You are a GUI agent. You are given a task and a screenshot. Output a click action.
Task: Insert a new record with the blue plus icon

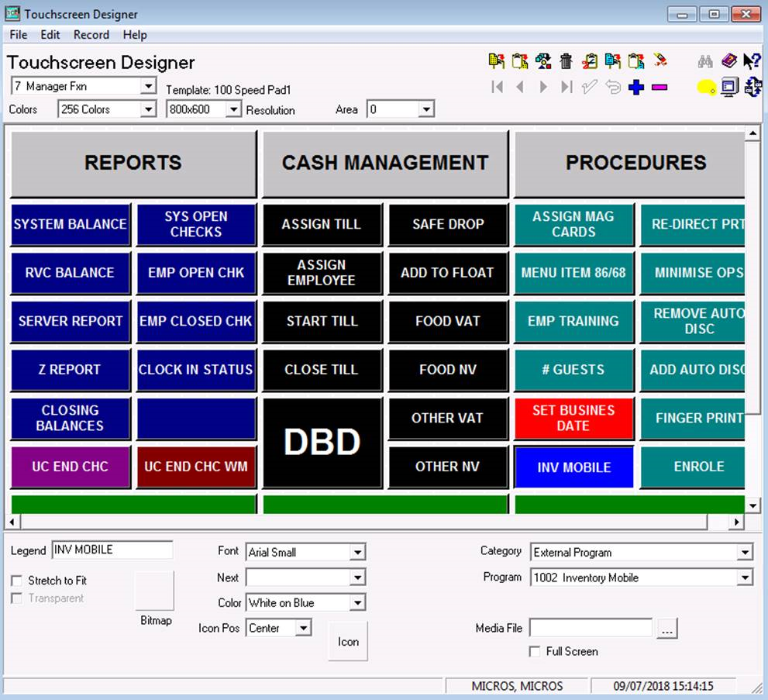tap(635, 87)
